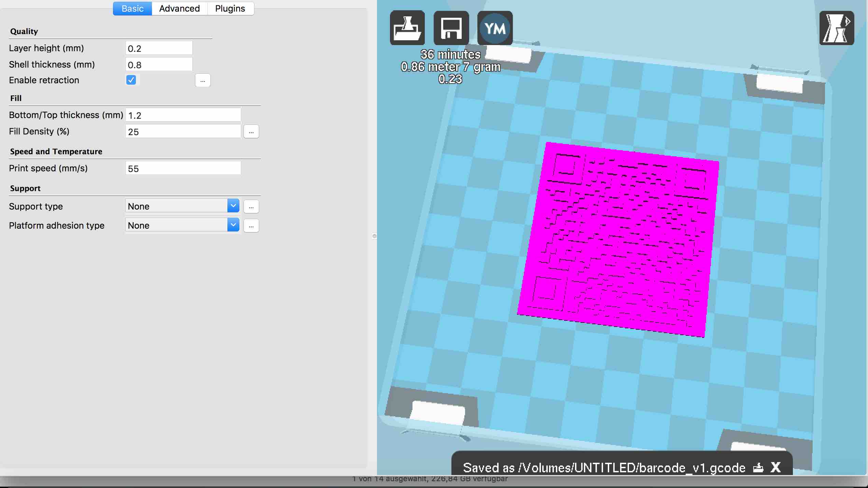Open the Fill Density settings ellipsis button
This screenshot has width=868, height=488.
pyautogui.click(x=251, y=131)
